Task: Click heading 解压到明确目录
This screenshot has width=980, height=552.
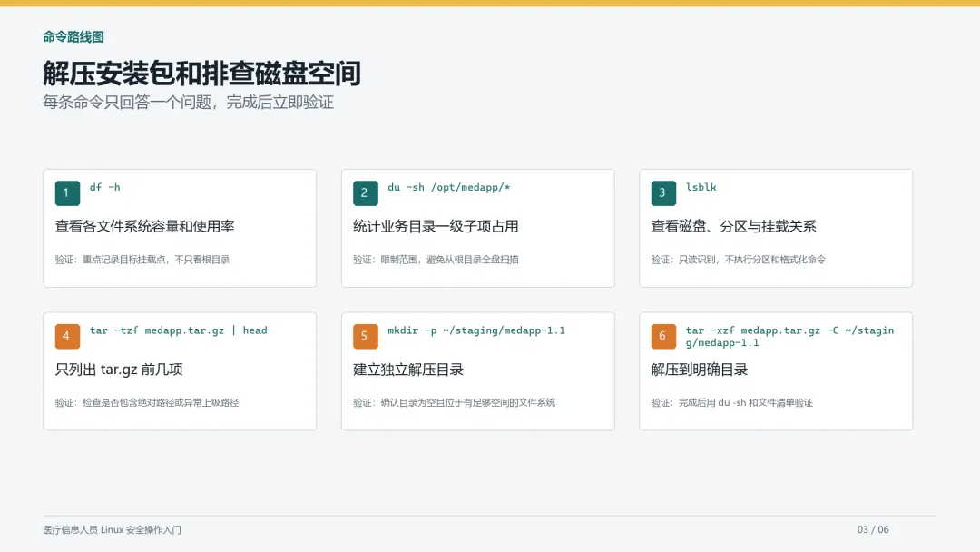Action: pyautogui.click(x=700, y=370)
